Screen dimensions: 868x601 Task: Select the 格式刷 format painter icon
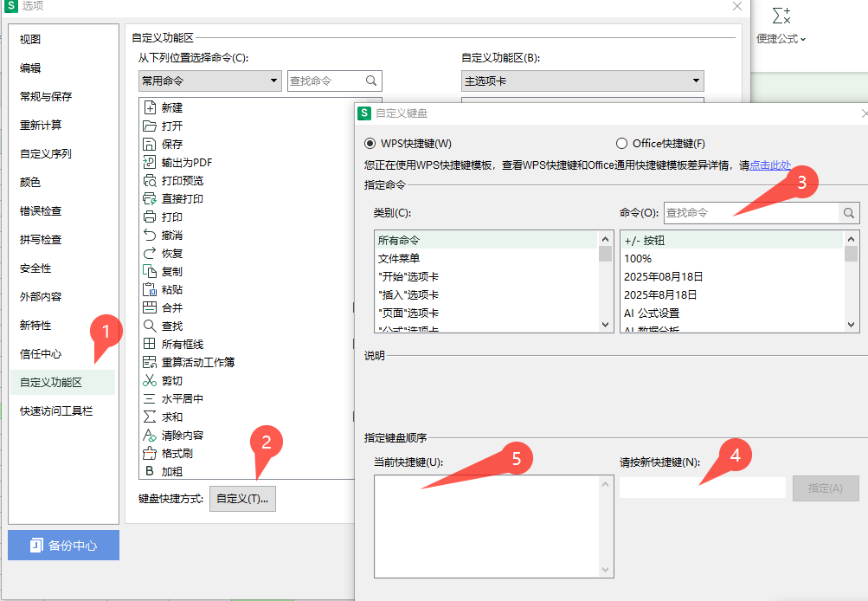point(150,453)
